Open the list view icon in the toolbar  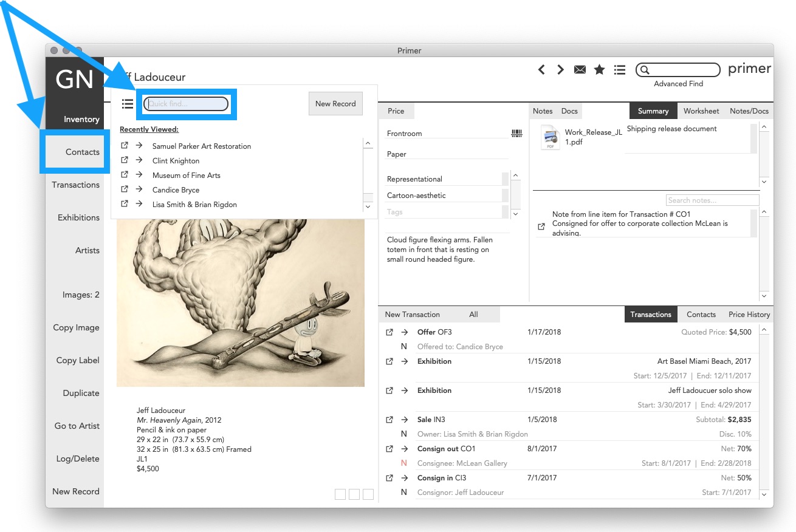coord(619,69)
